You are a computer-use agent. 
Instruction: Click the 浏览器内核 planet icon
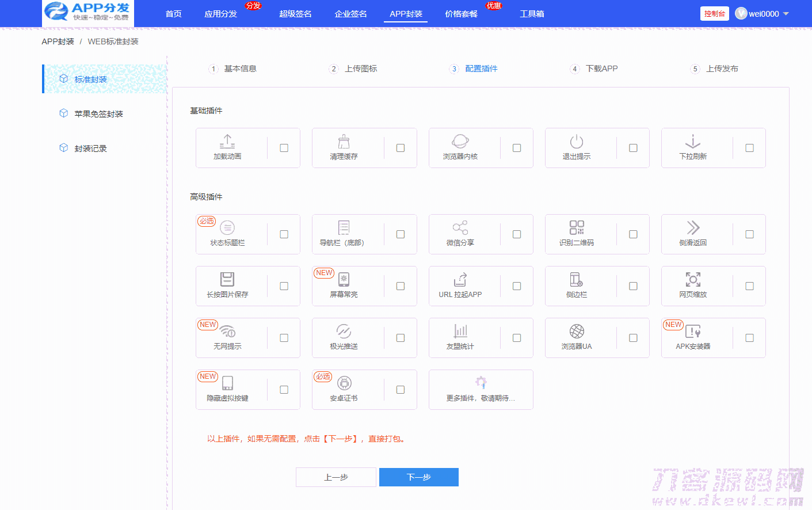pyautogui.click(x=460, y=142)
